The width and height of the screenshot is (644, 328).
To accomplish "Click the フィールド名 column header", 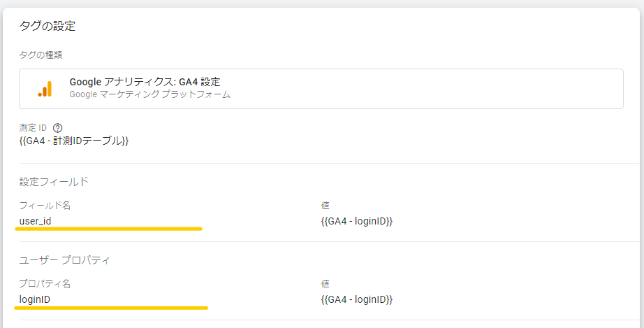I will 45,206.
